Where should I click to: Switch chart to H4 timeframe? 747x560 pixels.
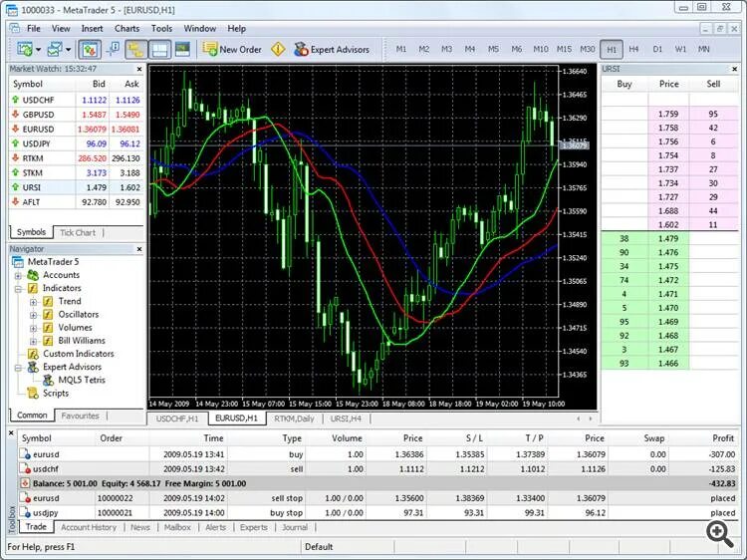pyautogui.click(x=633, y=49)
